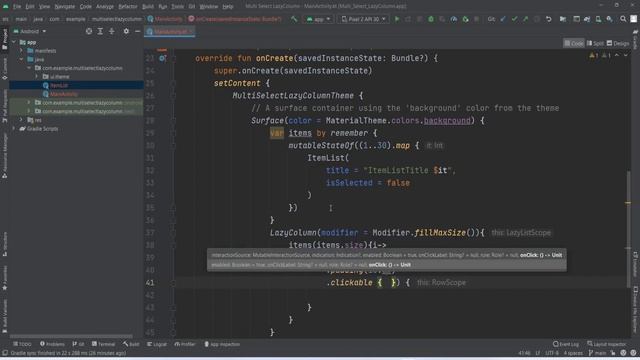Image resolution: width=640 pixels, height=360 pixels.
Task: Open the Tools menu
Action: click(x=177, y=7)
